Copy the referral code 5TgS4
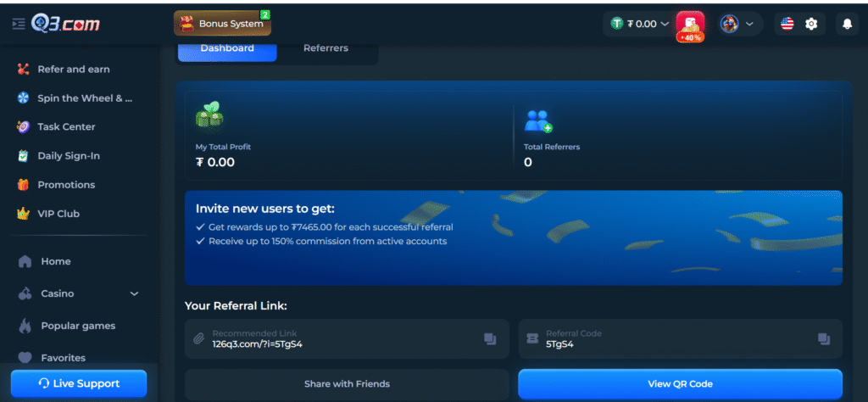The image size is (868, 402). (823, 339)
